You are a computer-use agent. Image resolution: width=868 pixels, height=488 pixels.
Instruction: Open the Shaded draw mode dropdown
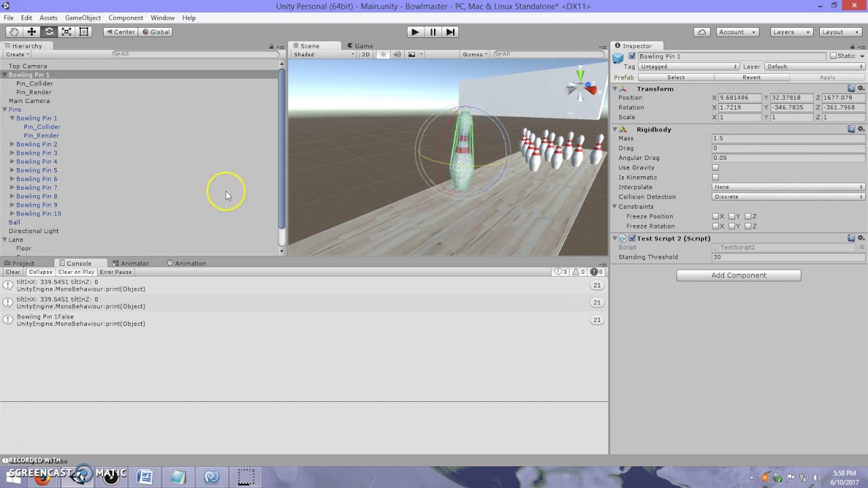[x=323, y=54]
